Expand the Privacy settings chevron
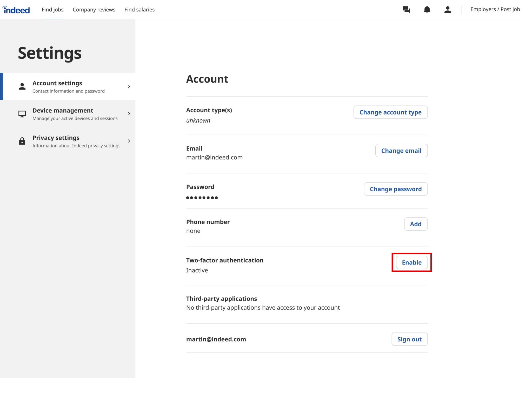 coord(129,141)
